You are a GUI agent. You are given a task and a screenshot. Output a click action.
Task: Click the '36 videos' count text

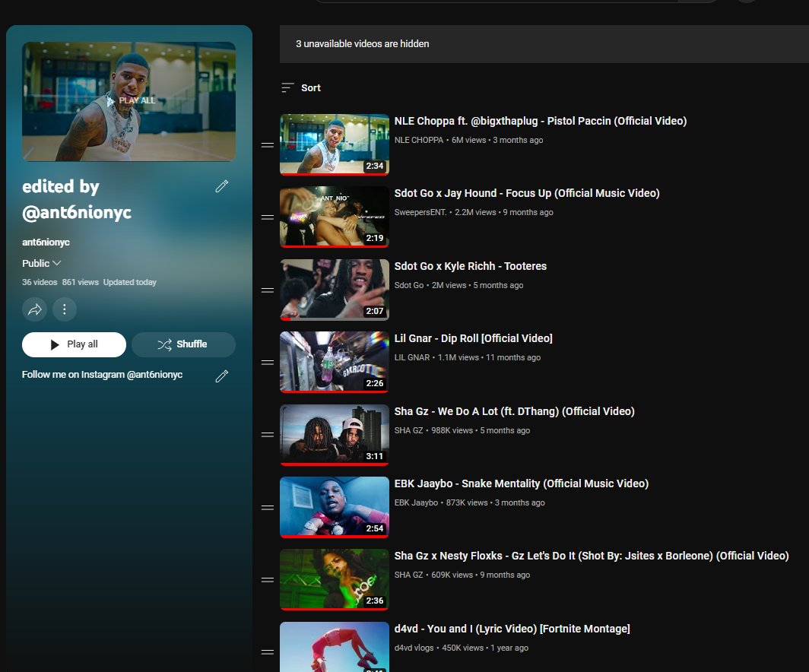[40, 282]
